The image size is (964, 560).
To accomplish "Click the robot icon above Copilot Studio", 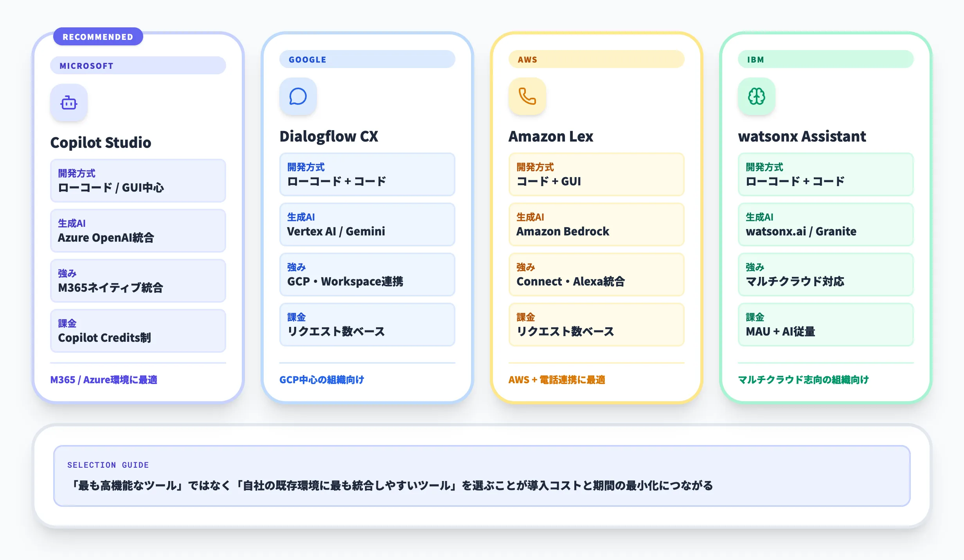I will (x=68, y=102).
